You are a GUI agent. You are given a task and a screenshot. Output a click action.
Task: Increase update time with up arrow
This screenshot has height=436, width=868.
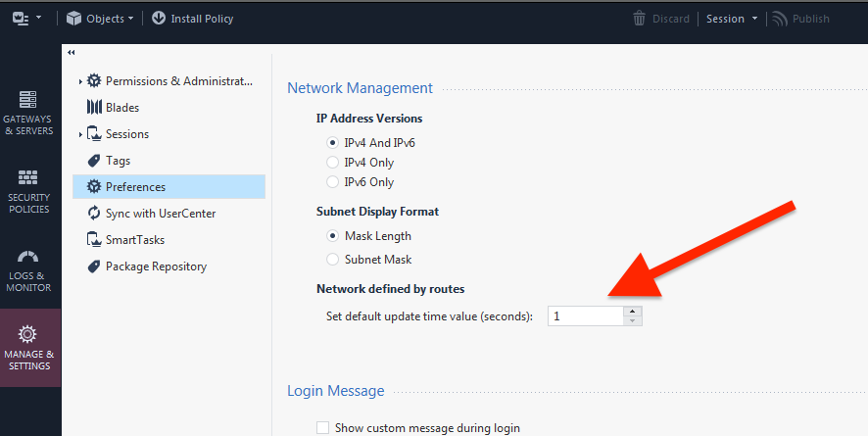click(x=633, y=311)
